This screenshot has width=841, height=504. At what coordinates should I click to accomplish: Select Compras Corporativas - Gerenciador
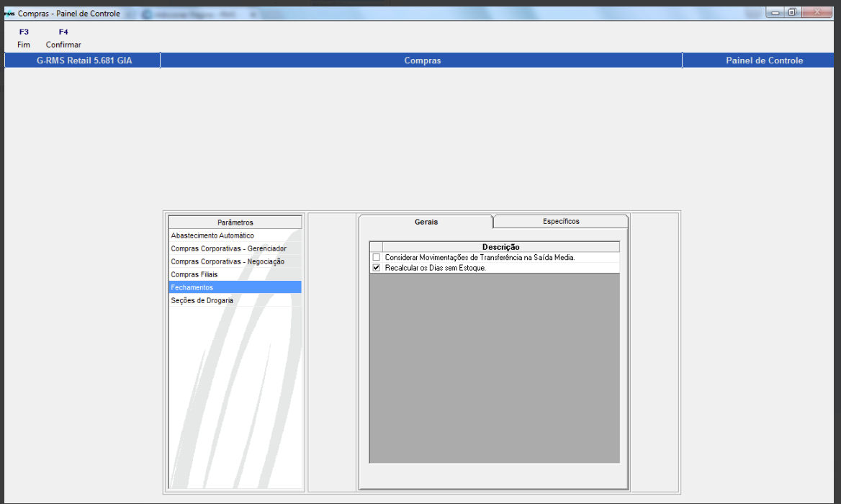235,248
